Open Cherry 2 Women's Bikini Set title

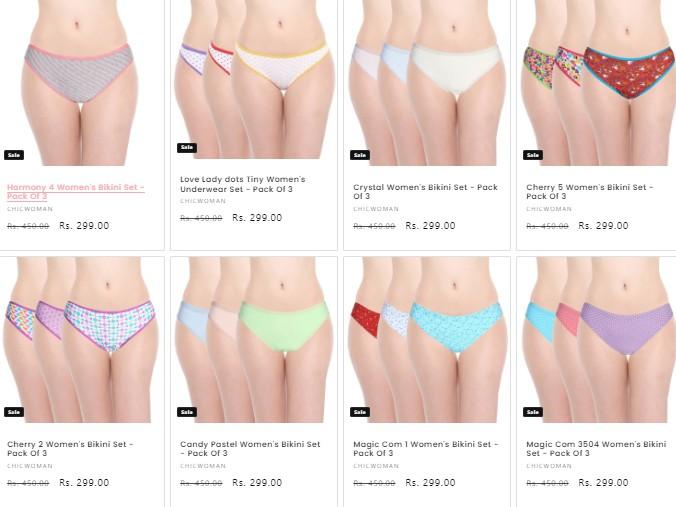[x=70, y=448]
